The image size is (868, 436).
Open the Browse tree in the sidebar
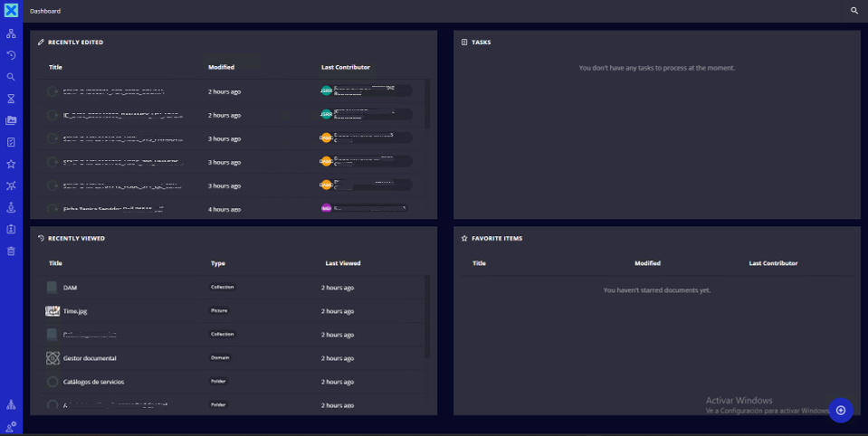click(x=11, y=33)
